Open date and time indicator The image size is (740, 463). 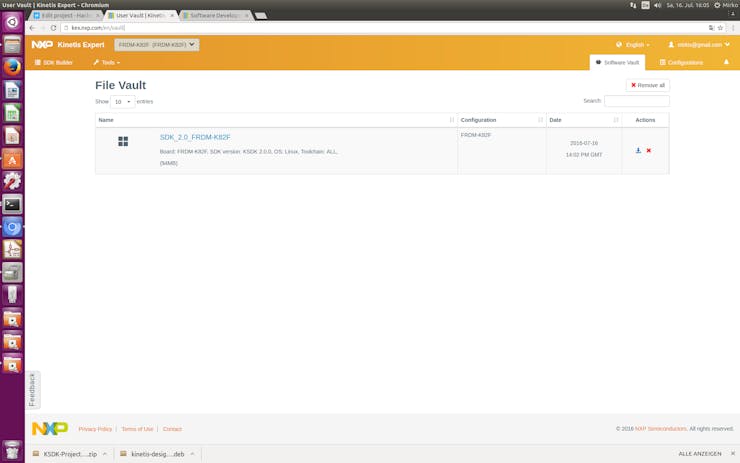pos(688,5)
